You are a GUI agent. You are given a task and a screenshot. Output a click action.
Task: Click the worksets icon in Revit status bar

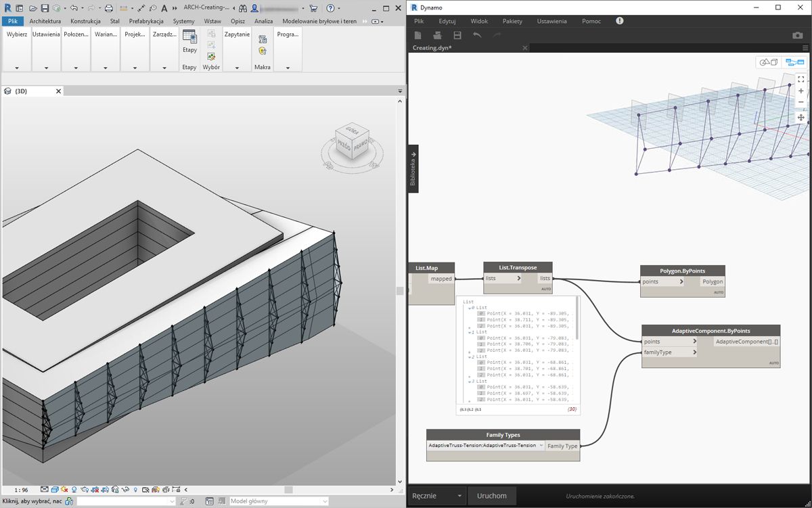[x=69, y=501]
